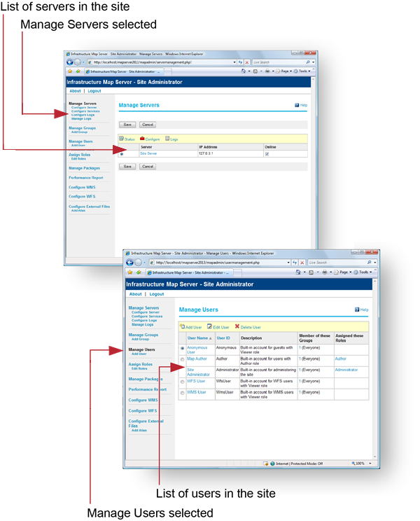420x521 pixels.
Task: Click Add to Favorites icon in Manage Servers window
Action: 78,71
